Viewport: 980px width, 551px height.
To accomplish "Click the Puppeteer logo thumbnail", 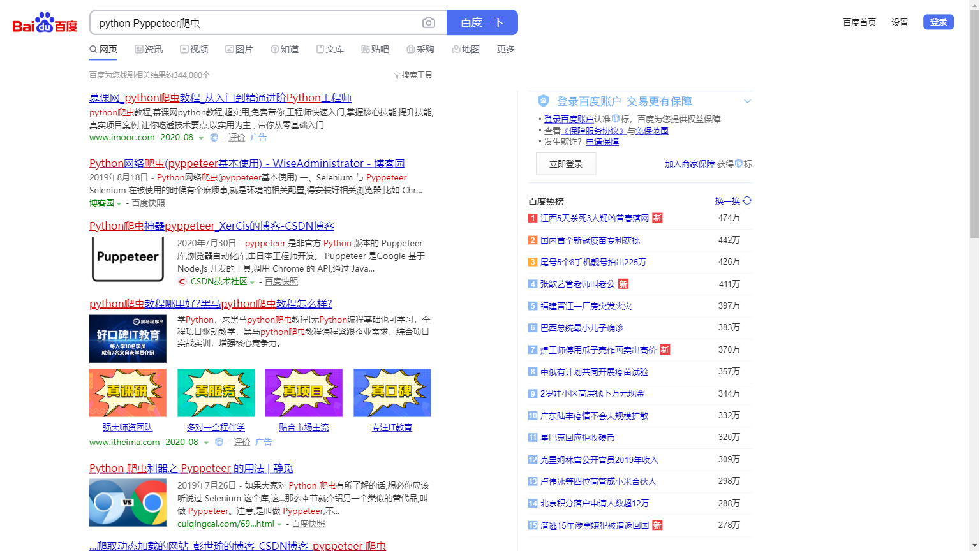I will coord(128,258).
